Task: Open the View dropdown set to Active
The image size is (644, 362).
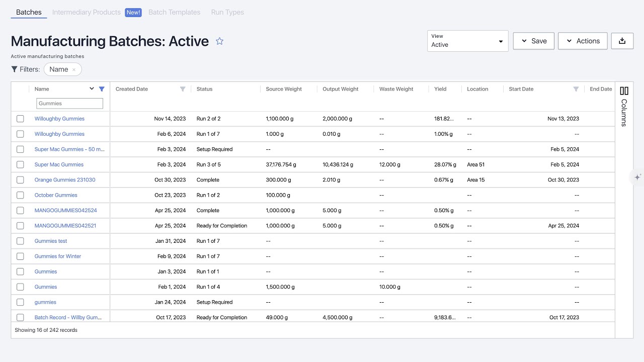Action: coord(467,41)
